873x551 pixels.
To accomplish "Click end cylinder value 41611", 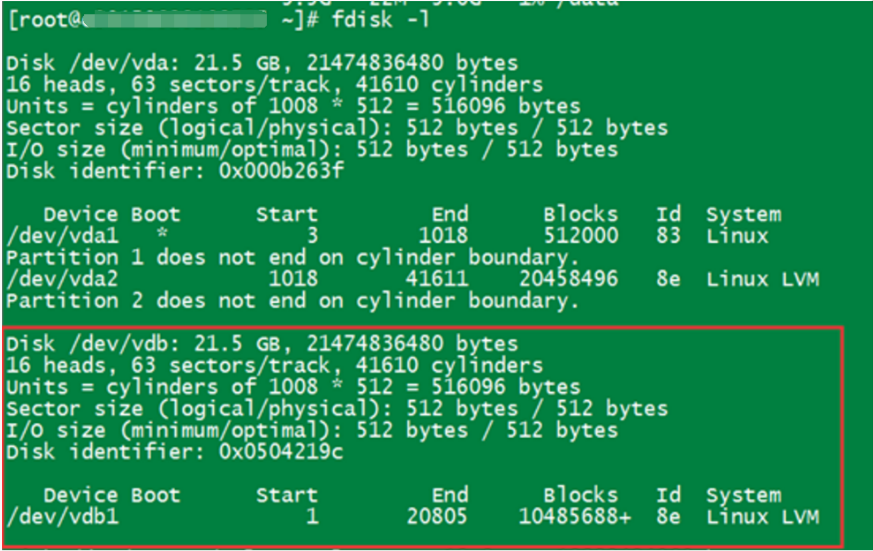I will (x=437, y=279).
